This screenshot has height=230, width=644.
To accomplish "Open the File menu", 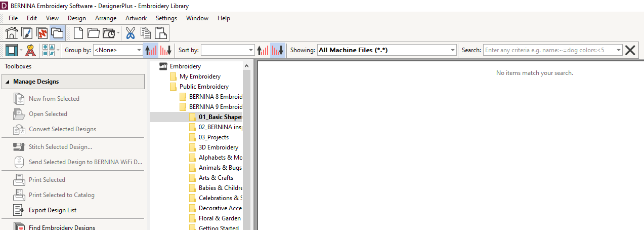I will tap(13, 18).
